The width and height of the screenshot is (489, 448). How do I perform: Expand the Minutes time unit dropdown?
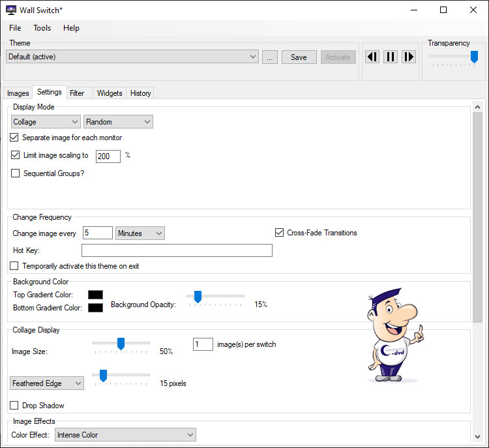point(140,233)
